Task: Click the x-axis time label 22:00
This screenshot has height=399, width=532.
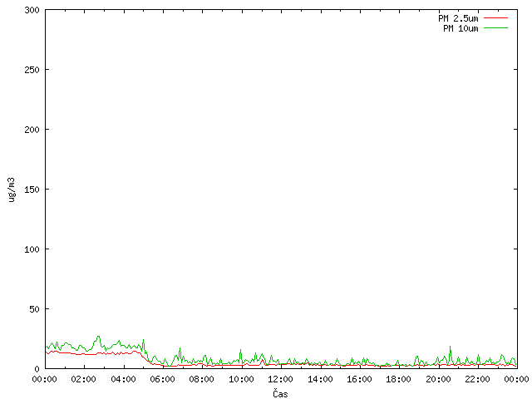Action: pos(477,379)
